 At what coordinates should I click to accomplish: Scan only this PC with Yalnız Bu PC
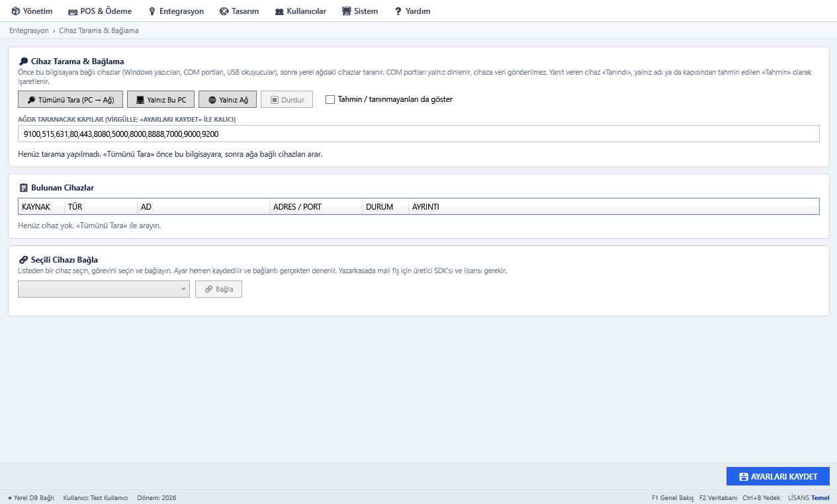point(161,100)
